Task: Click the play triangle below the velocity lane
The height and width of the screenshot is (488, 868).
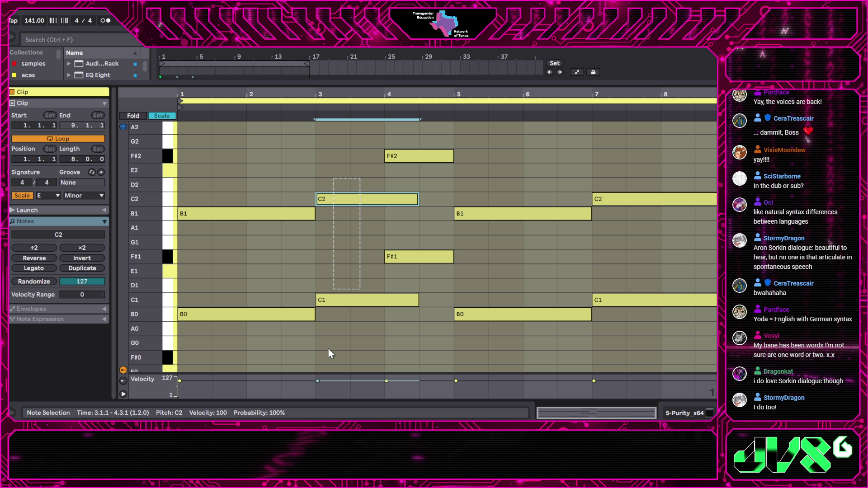Action: [123, 394]
